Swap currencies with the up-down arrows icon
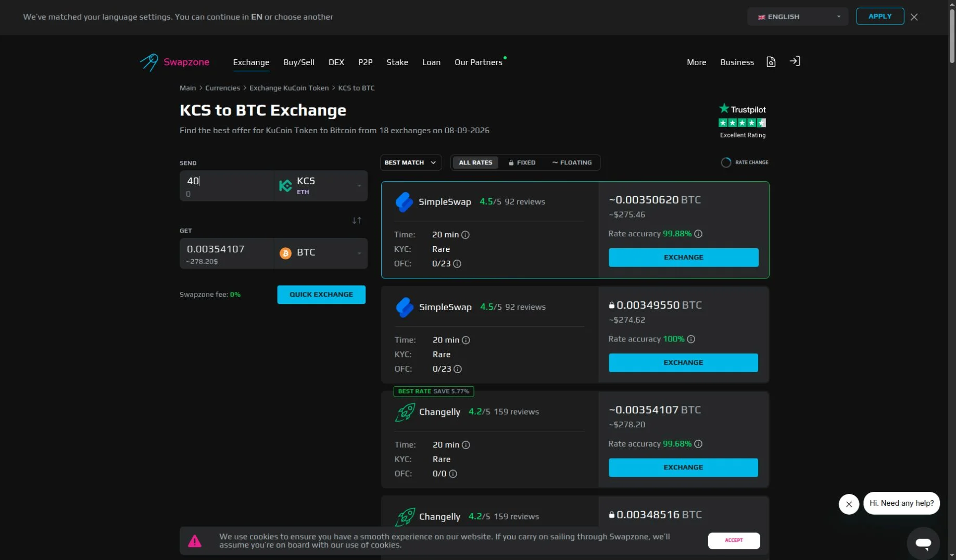This screenshot has height=560, width=956. [x=357, y=220]
